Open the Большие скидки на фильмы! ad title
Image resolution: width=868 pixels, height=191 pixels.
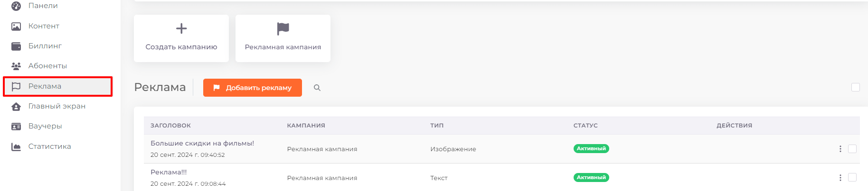click(202, 143)
